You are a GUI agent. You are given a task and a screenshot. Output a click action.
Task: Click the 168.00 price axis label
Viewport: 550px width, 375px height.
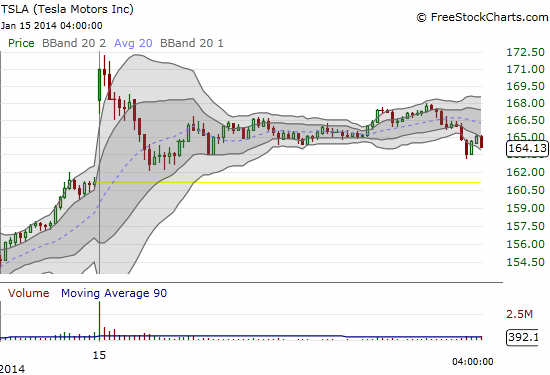[x=525, y=103]
